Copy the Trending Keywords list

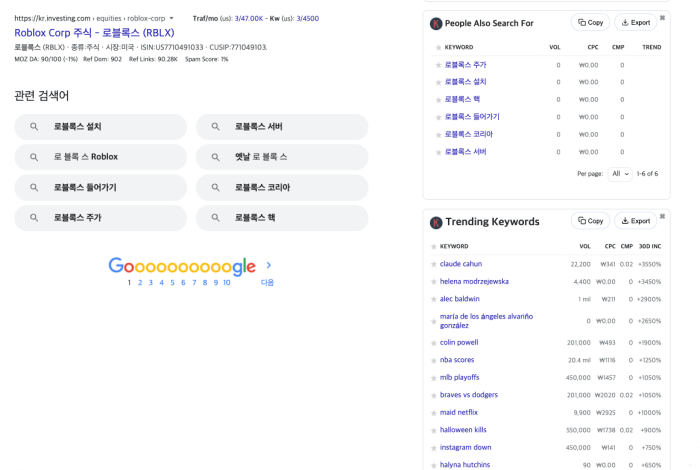(x=590, y=220)
